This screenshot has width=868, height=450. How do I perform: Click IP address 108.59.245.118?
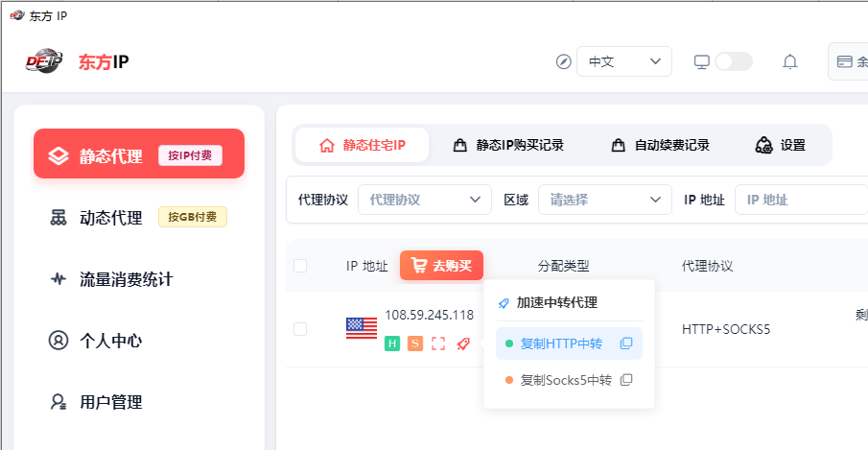[429, 315]
